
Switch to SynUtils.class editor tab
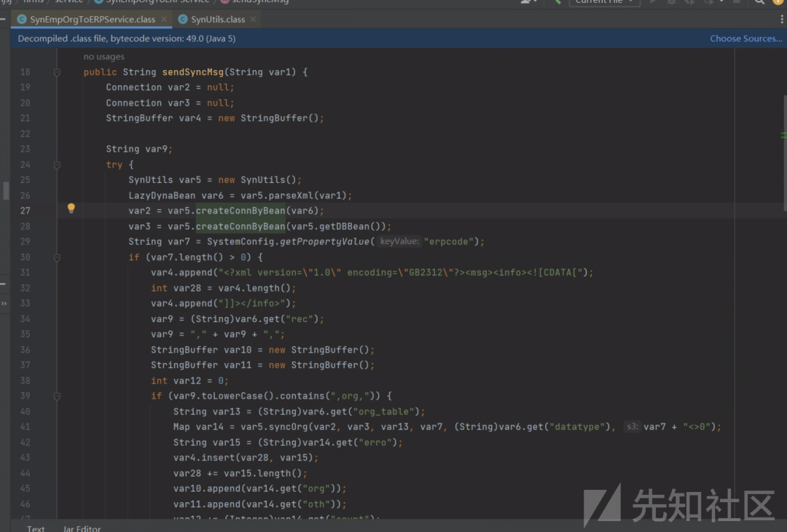(218, 19)
